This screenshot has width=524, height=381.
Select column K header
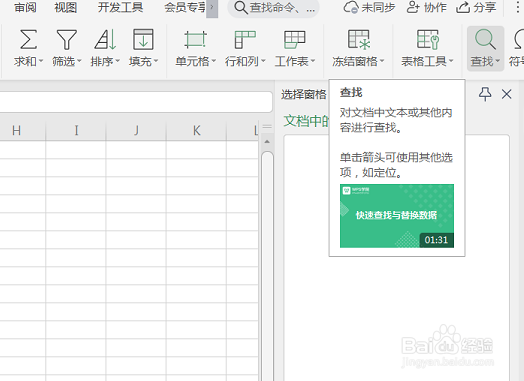click(196, 130)
